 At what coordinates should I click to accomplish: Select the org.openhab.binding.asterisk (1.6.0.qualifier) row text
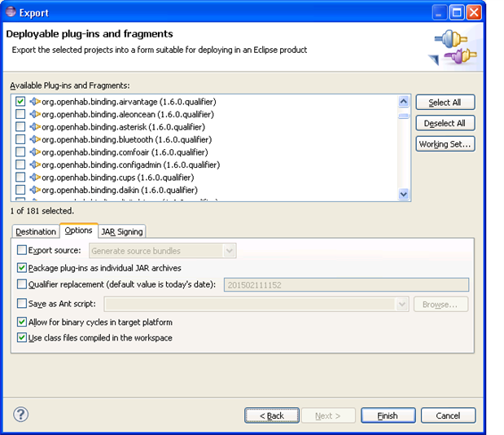pyautogui.click(x=124, y=127)
